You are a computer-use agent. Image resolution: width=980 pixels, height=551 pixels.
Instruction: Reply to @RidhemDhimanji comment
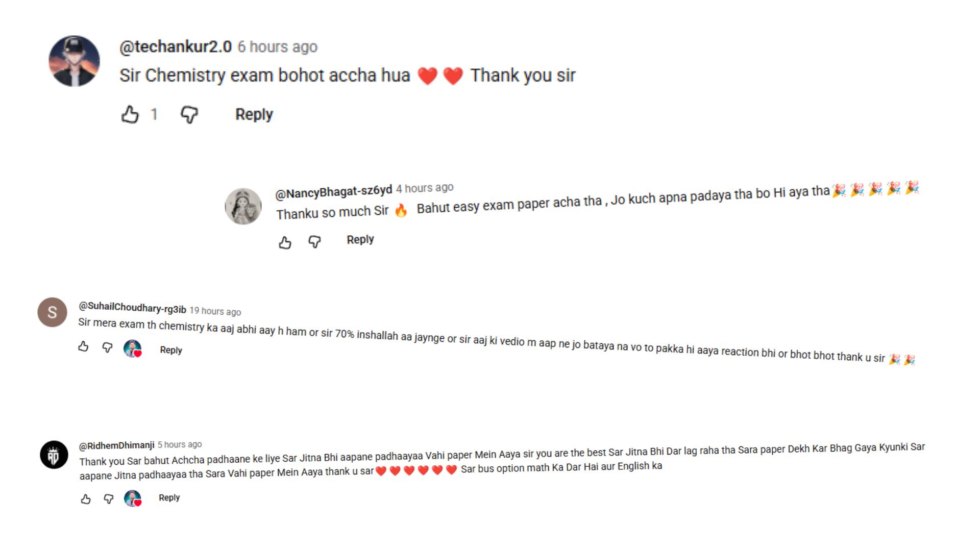169,497
